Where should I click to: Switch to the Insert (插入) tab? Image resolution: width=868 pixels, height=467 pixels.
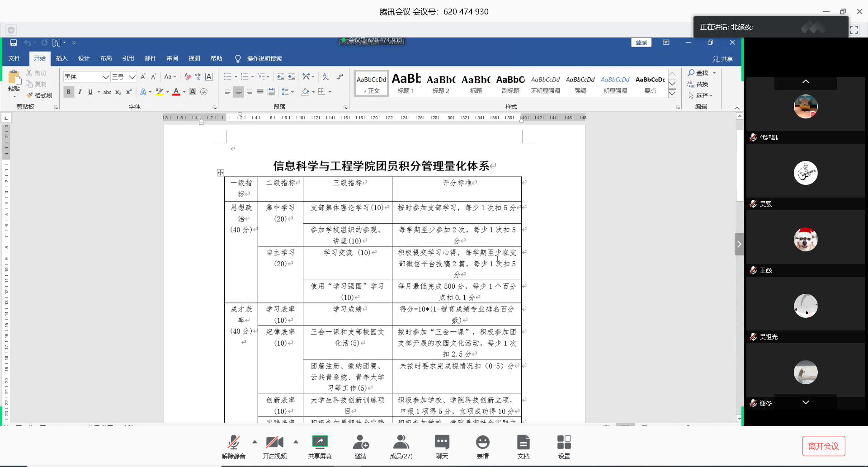click(x=61, y=58)
